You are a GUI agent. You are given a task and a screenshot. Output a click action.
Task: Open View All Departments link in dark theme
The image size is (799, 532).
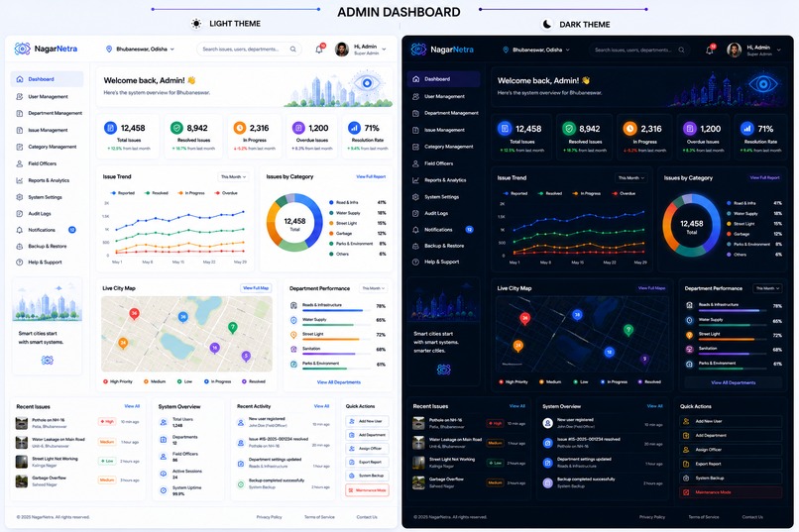(734, 382)
